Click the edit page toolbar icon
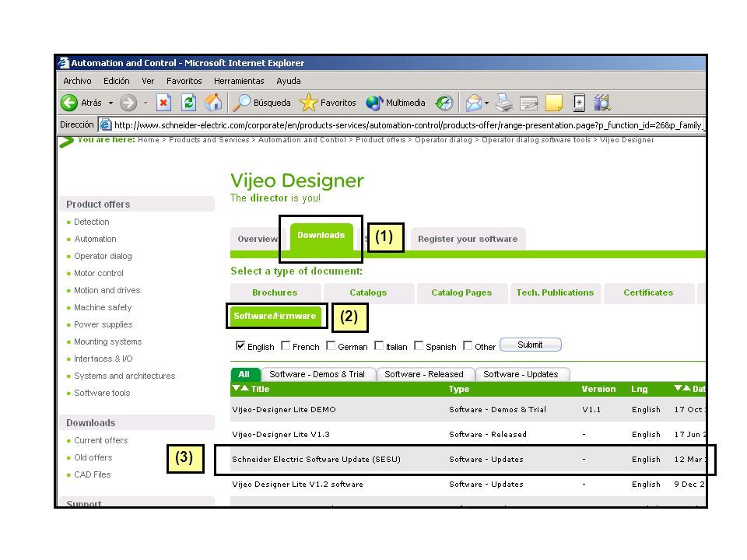The width and height of the screenshot is (747, 560). 529,103
